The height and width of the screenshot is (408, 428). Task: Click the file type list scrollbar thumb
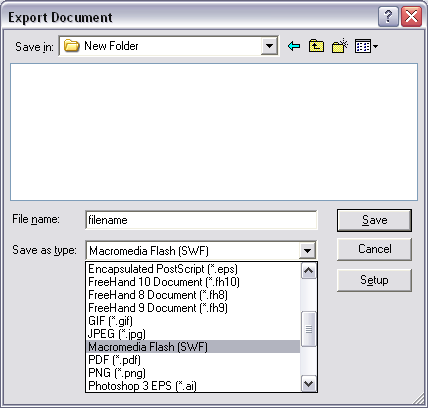[x=308, y=329]
